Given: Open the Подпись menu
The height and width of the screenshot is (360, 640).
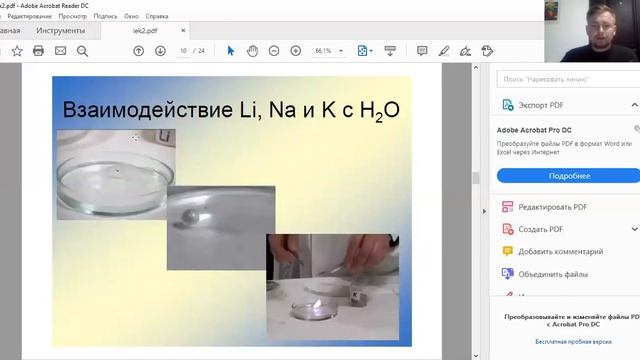Looking at the screenshot, I should [105, 16].
